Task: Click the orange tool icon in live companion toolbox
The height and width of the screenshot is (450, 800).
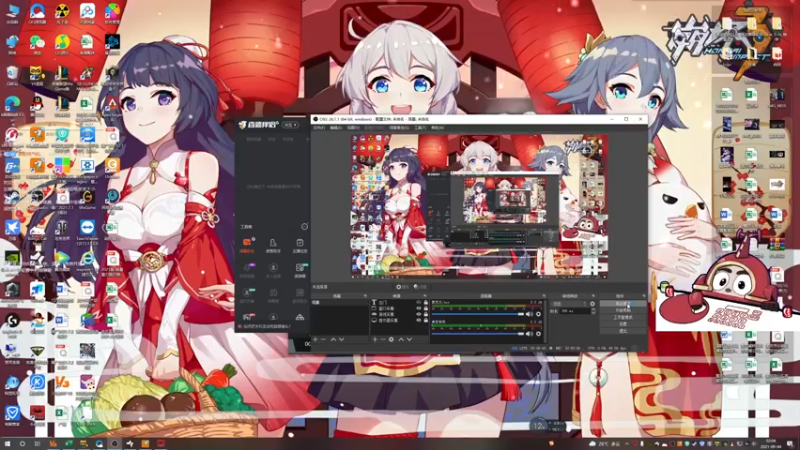Action: pyautogui.click(x=247, y=244)
